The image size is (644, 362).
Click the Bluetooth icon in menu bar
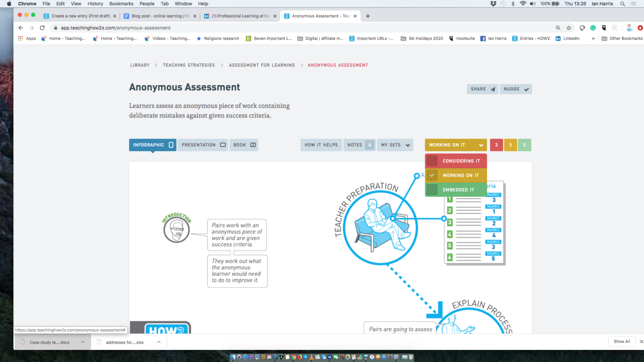point(513,4)
